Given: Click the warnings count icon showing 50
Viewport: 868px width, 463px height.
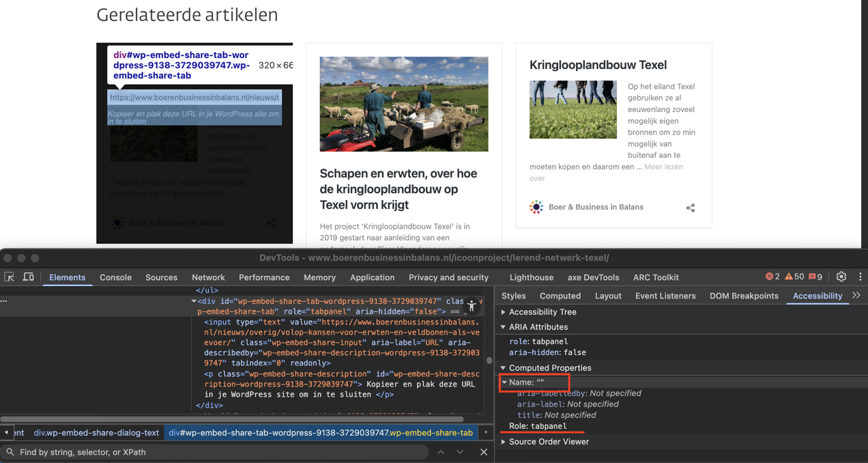Looking at the screenshot, I should pos(794,277).
